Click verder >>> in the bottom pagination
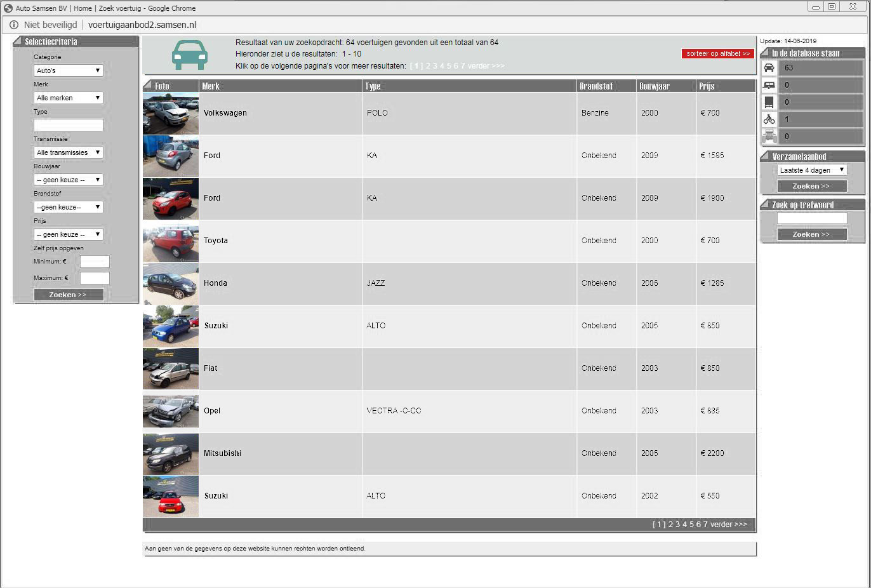The height and width of the screenshot is (588, 871). coord(729,525)
